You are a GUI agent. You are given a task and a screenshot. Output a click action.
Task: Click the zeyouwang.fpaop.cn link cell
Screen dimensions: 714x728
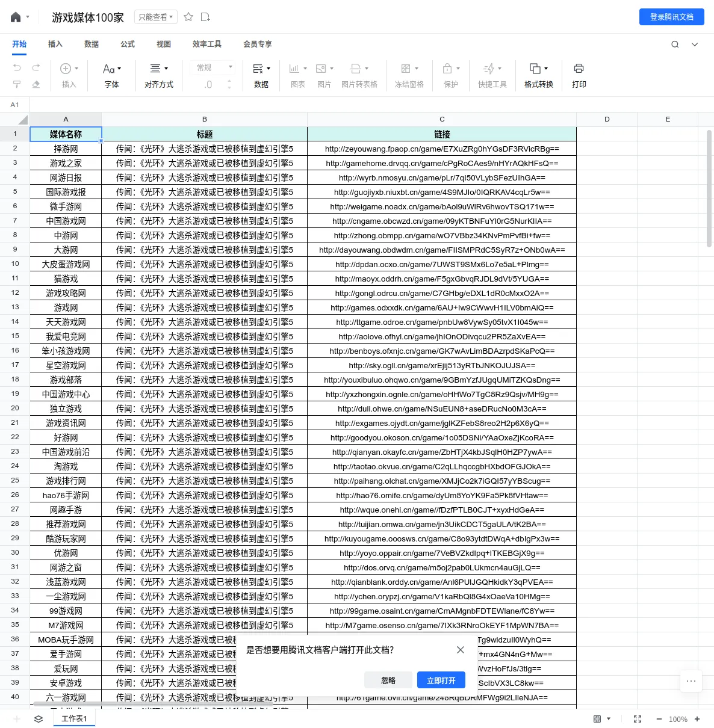pyautogui.click(x=442, y=149)
